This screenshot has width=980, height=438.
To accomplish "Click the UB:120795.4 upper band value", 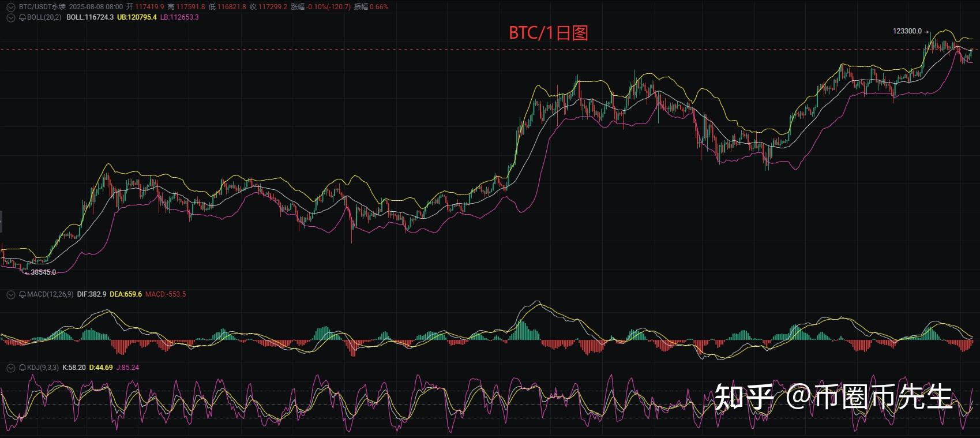I will [137, 17].
